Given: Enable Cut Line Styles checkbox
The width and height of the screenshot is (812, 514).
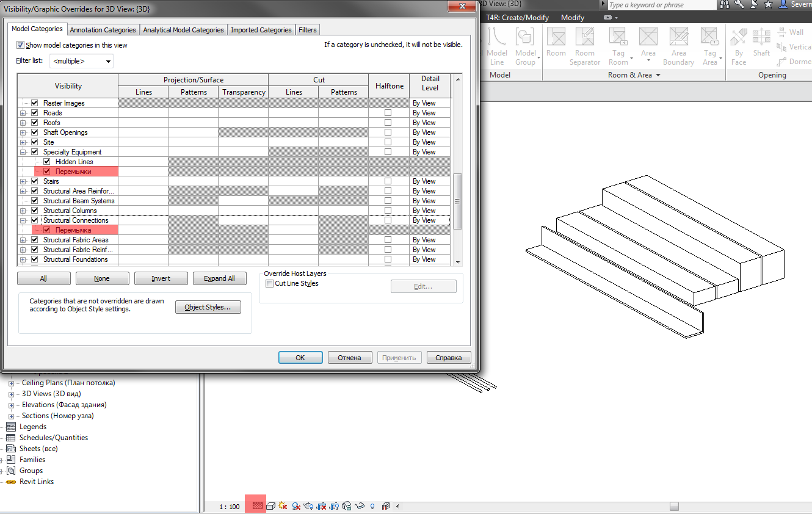Looking at the screenshot, I should pos(269,284).
